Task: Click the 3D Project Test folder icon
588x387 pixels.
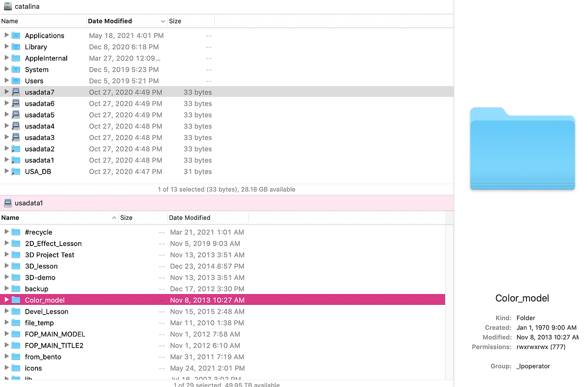Action: 16,255
